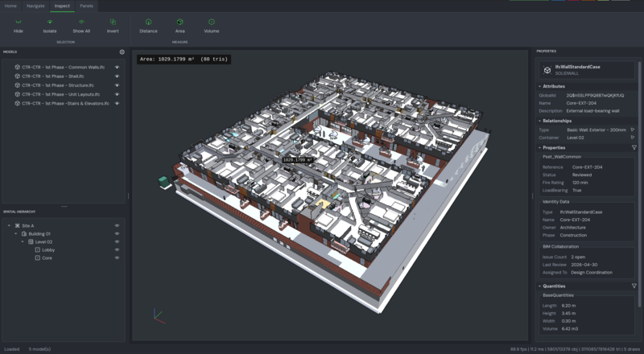Screen dimensions: 644x354
Task: Collapse the Quantities section
Action: [539, 286]
